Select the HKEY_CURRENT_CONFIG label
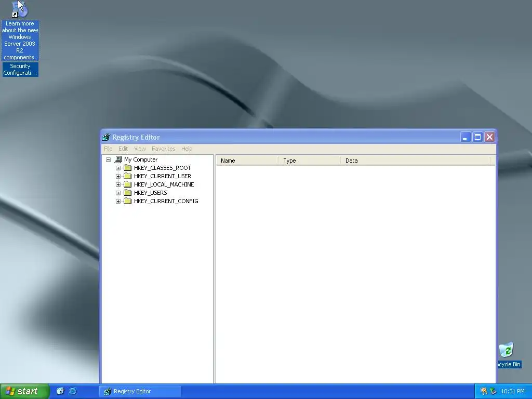This screenshot has width=532, height=399. click(166, 201)
